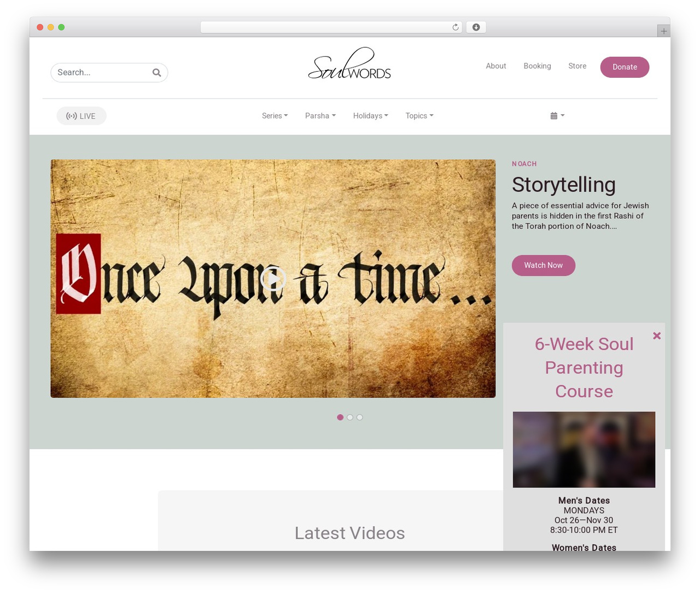
Task: Select the second carousel dot
Action: (x=350, y=417)
